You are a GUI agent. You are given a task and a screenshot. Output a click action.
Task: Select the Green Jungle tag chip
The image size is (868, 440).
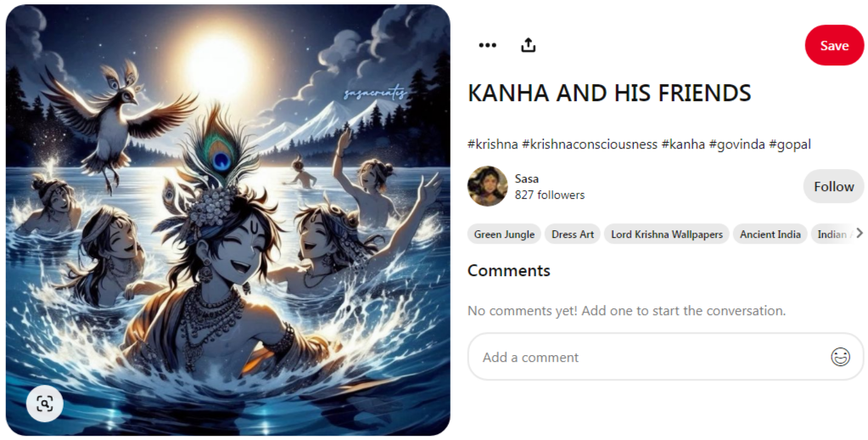(504, 234)
